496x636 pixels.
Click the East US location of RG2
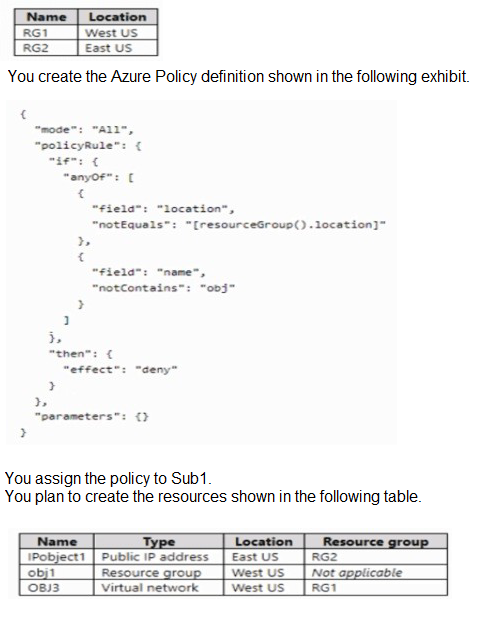[x=117, y=48]
